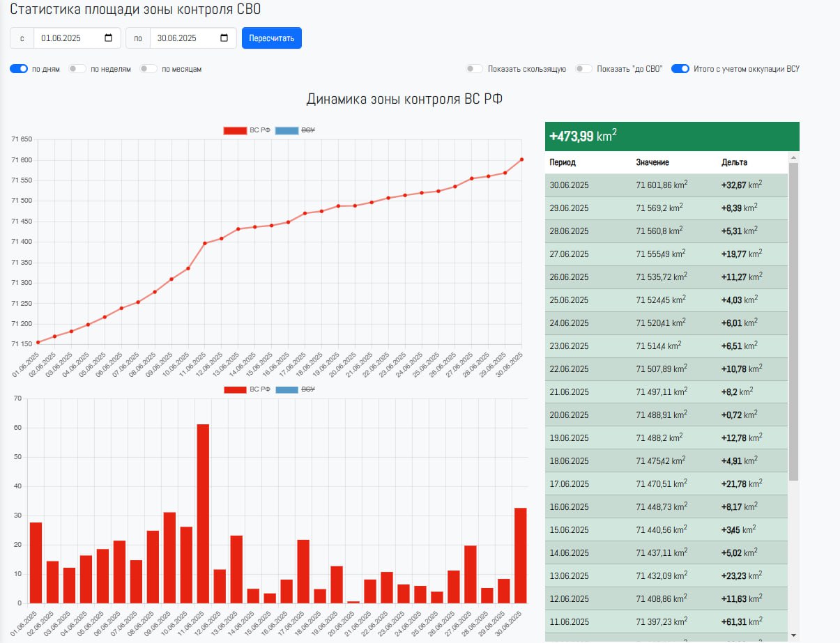
Task: Click blue ВСУ legend swatch on bar chart
Action: click(x=287, y=389)
